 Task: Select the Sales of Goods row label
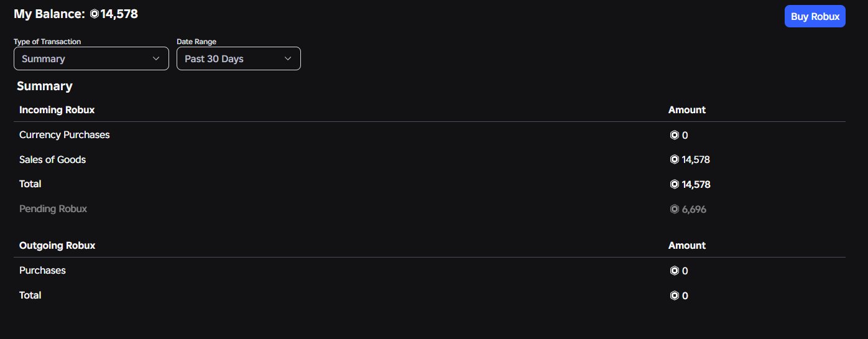click(x=53, y=160)
